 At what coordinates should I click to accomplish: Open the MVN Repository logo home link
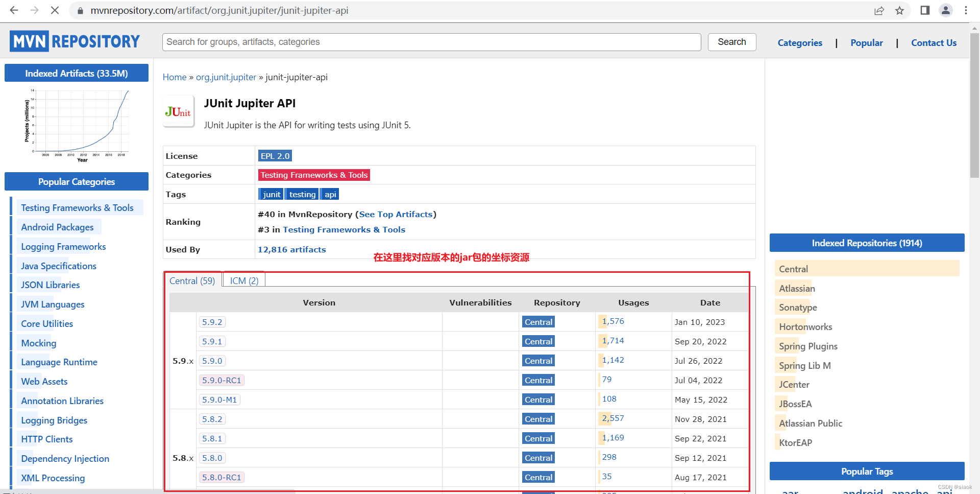pos(75,41)
